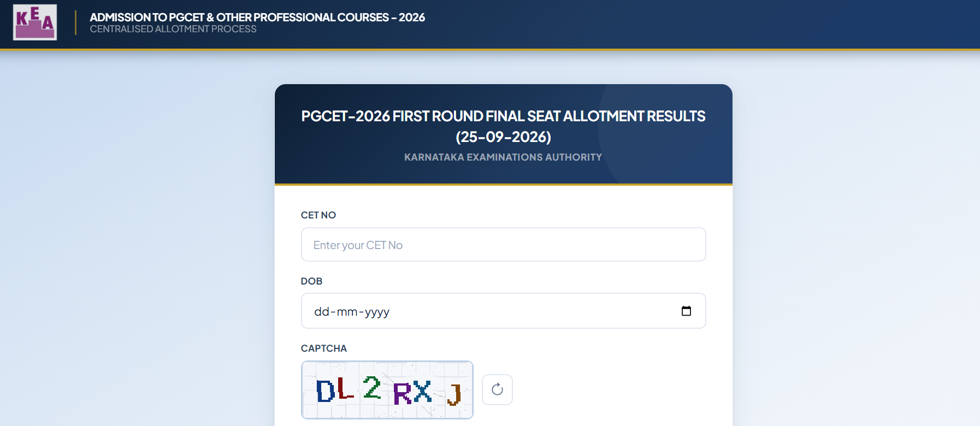This screenshot has height=426, width=980.
Task: Click the captcha image showing DL2RXJ
Action: pos(387,390)
